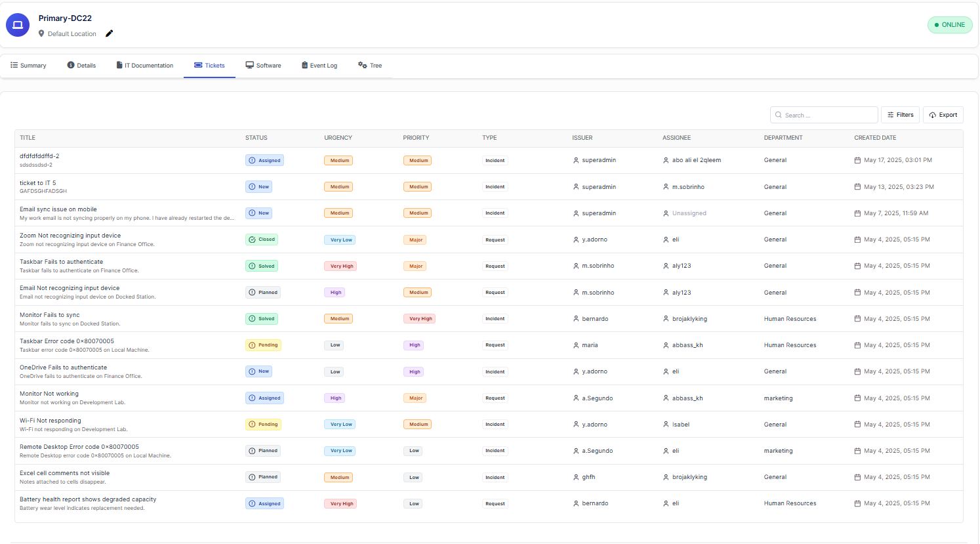Click marketing department on Remote Desktop ticket
The height and width of the screenshot is (544, 980).
click(779, 451)
